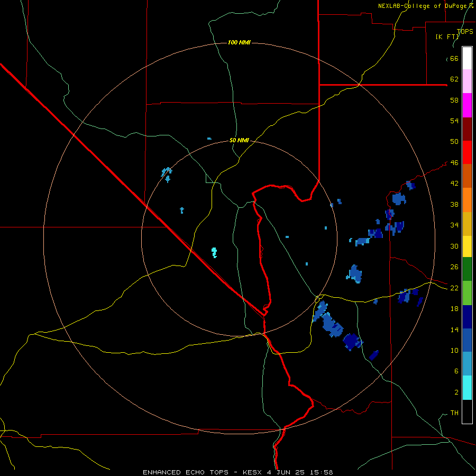Choose the light green legend swatch

467,293
